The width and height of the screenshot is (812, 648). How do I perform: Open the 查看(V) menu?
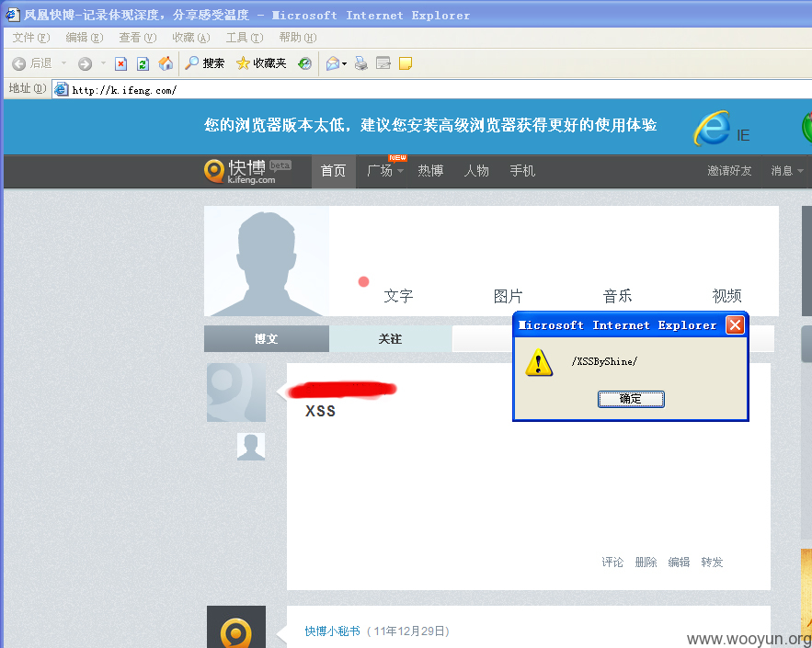point(138,38)
